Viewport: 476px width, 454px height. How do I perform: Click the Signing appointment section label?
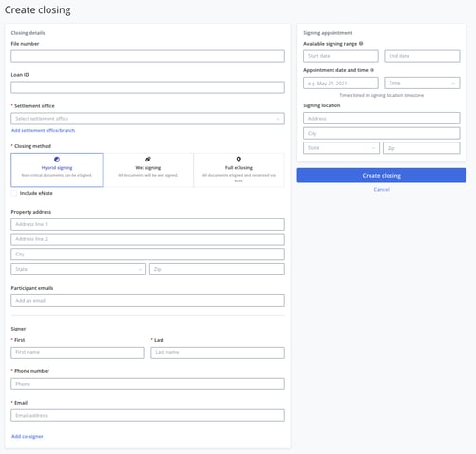pyautogui.click(x=328, y=33)
